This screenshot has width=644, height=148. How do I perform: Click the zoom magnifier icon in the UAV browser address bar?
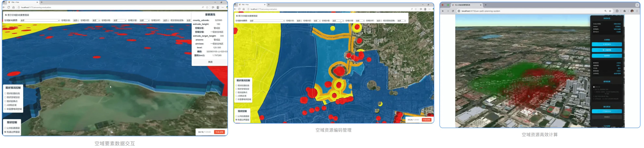pyautogui.click(x=605, y=11)
